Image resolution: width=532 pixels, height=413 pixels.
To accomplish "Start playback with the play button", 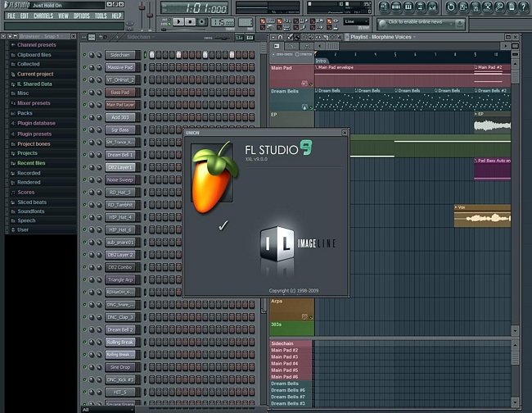I will 178,22.
